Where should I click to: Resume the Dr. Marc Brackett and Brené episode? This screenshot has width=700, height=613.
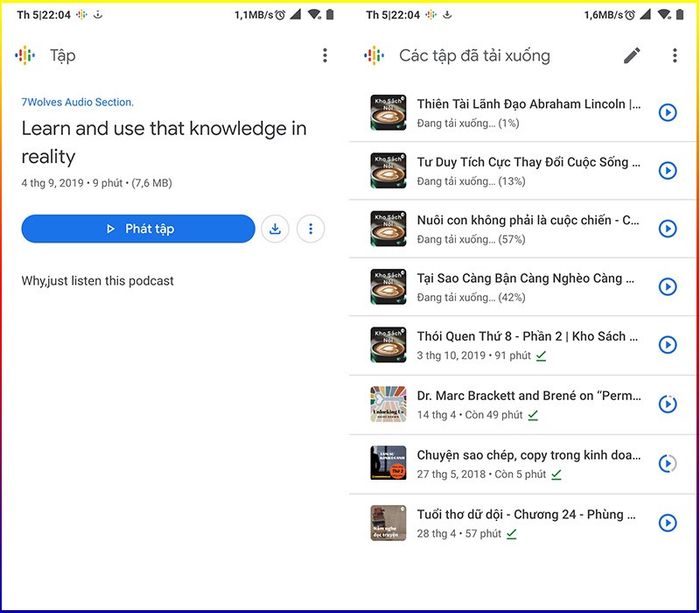click(668, 404)
